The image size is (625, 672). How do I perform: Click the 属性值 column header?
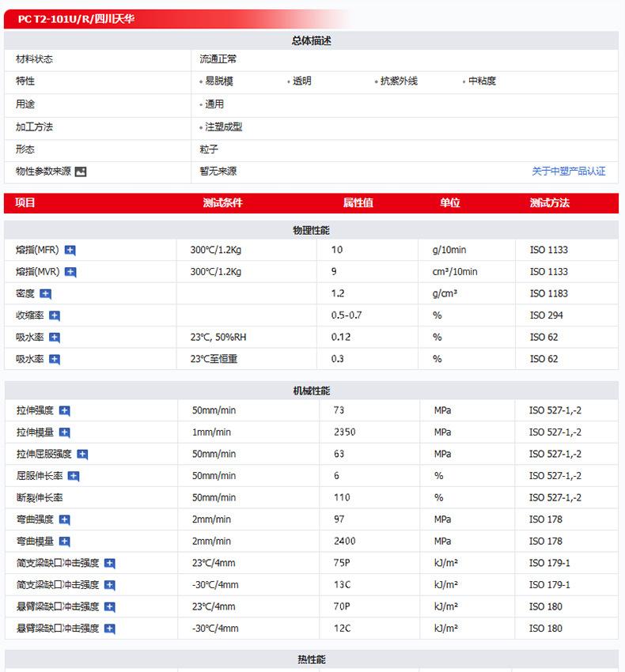[358, 203]
